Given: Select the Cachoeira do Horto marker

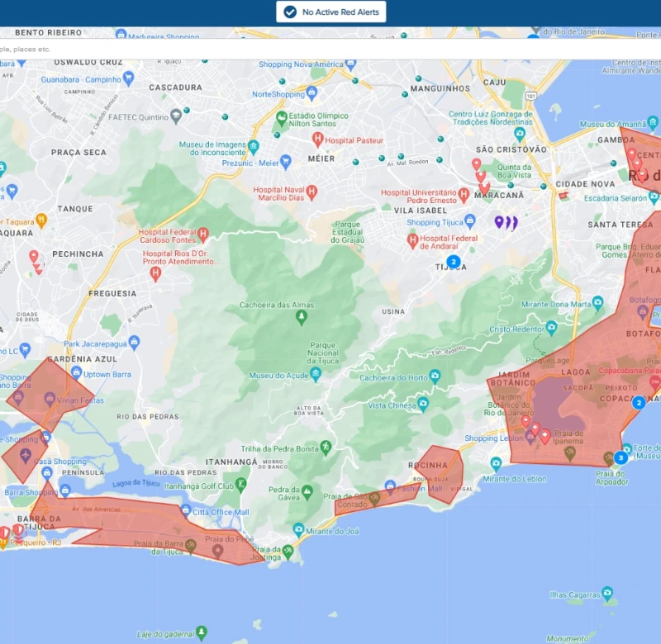Looking at the screenshot, I should click(435, 376).
